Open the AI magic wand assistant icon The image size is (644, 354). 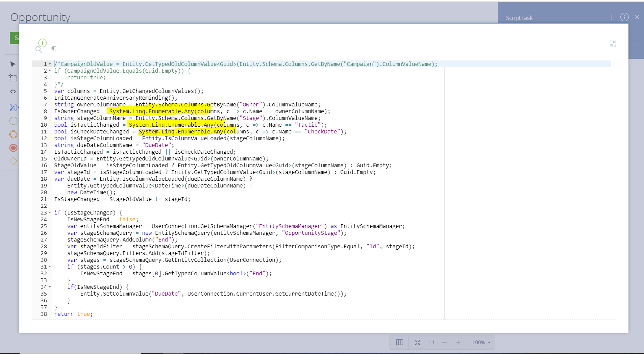click(x=13, y=107)
